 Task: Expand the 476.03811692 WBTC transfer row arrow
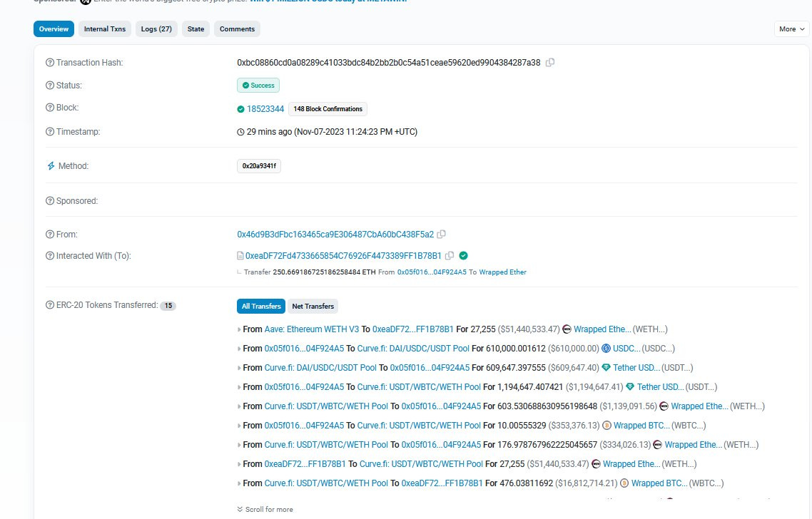239,484
